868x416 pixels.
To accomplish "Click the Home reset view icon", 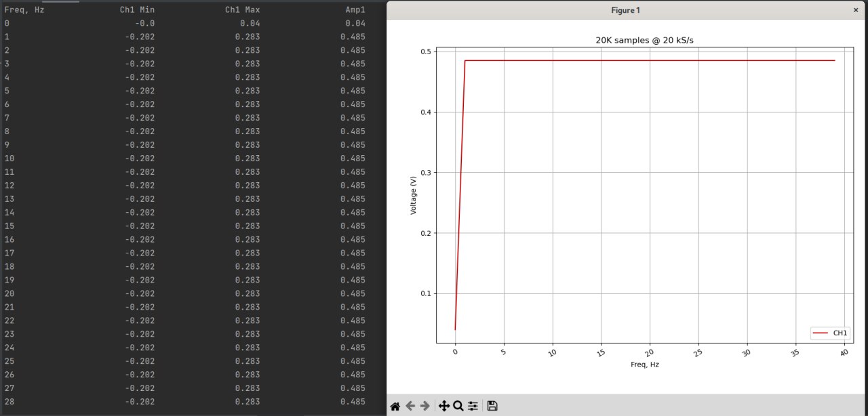I will 395,406.
